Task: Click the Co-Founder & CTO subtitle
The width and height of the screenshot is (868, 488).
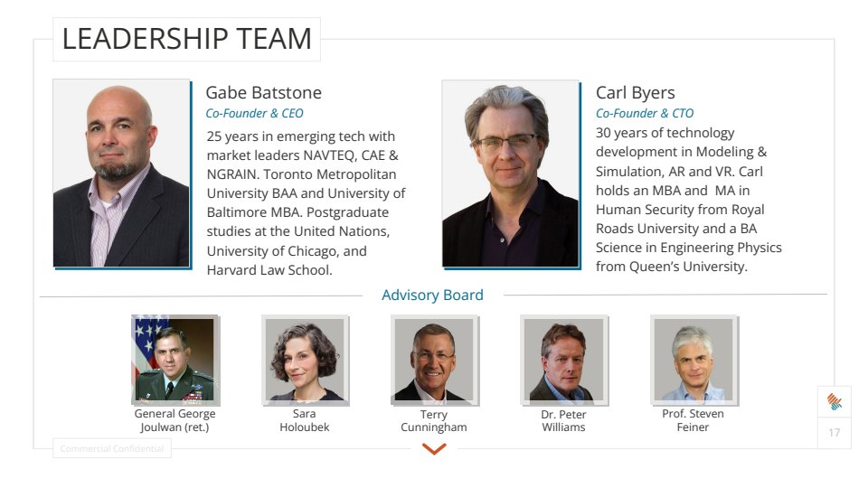Action: [645, 114]
